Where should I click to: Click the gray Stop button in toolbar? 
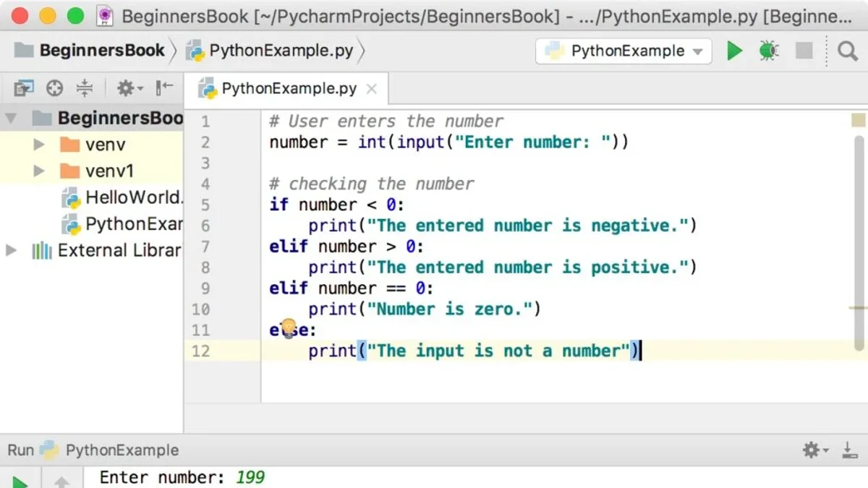pyautogui.click(x=804, y=51)
